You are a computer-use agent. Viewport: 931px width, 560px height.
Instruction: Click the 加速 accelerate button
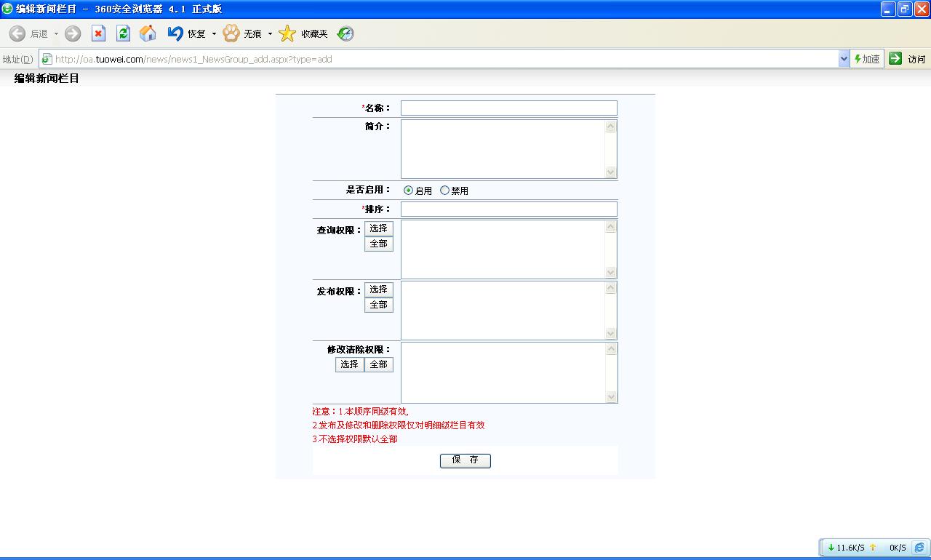pyautogui.click(x=867, y=59)
